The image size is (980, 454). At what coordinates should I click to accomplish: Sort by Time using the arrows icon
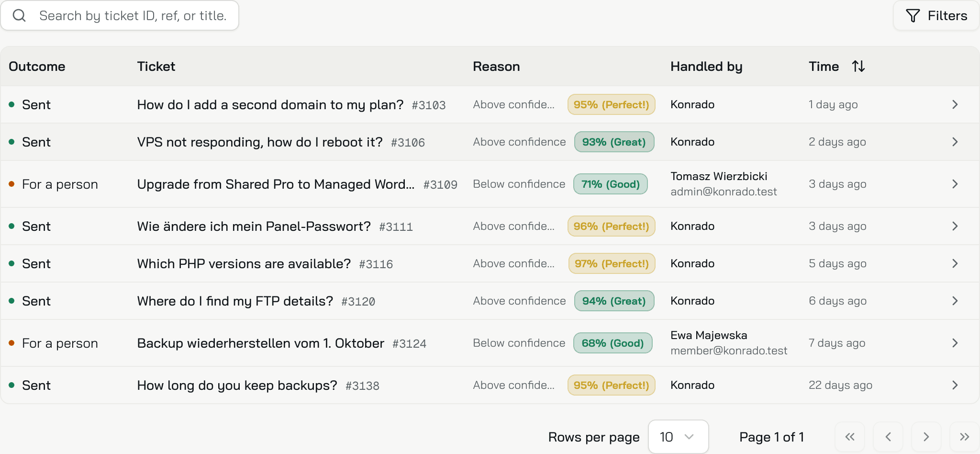tap(858, 66)
